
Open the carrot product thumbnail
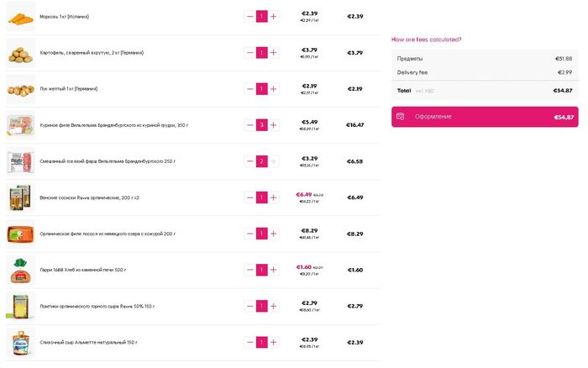[x=21, y=18]
